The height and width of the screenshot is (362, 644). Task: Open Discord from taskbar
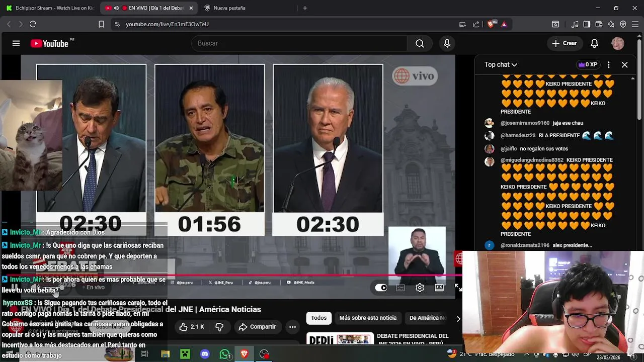point(205,354)
